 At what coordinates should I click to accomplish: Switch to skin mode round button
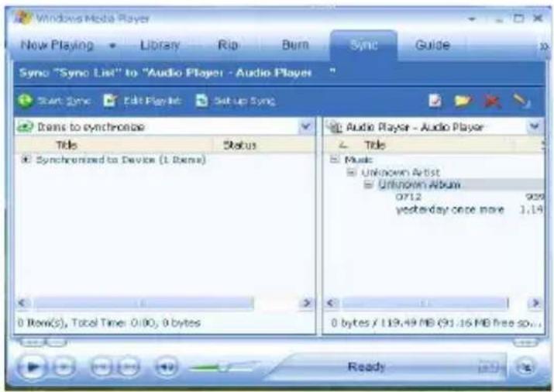[525, 368]
